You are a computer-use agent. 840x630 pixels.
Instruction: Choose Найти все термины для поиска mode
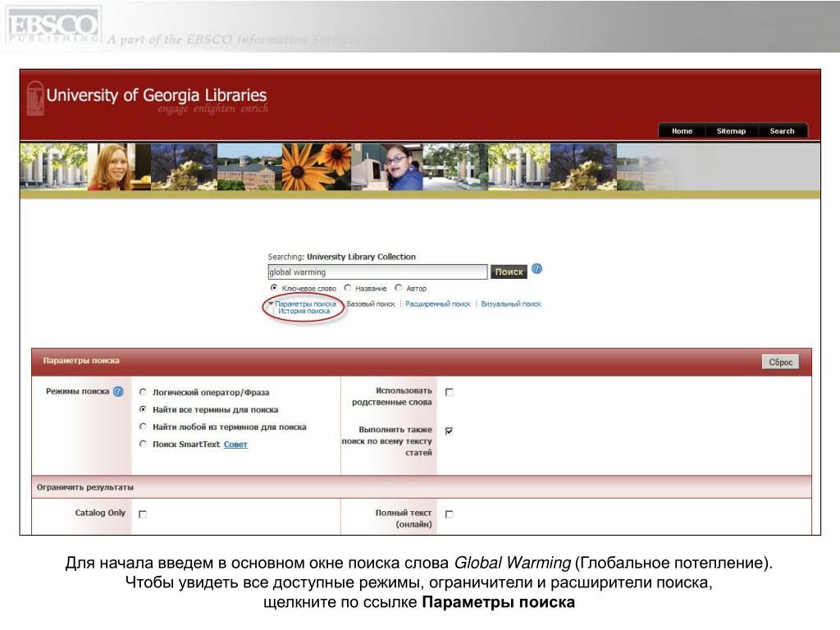(x=143, y=409)
